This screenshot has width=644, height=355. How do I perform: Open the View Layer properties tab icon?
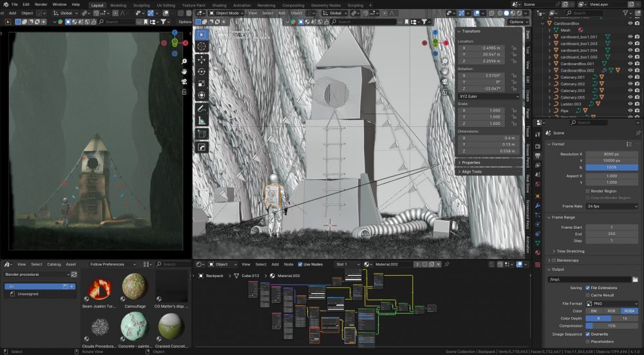point(538,165)
